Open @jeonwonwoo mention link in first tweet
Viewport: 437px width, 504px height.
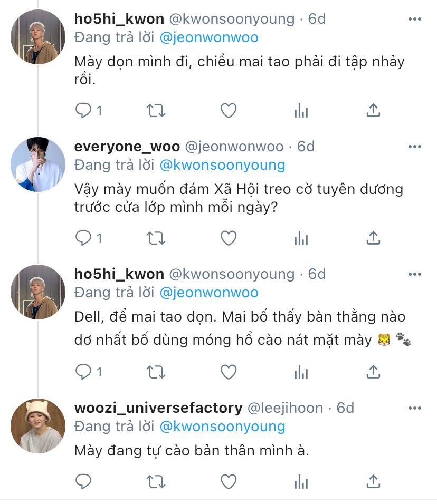click(x=208, y=38)
